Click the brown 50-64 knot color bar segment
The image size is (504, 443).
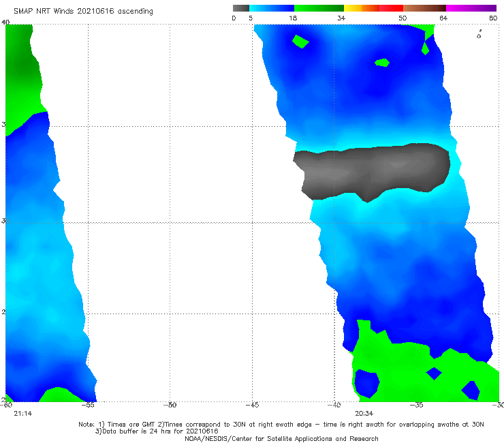pyautogui.click(x=424, y=8)
